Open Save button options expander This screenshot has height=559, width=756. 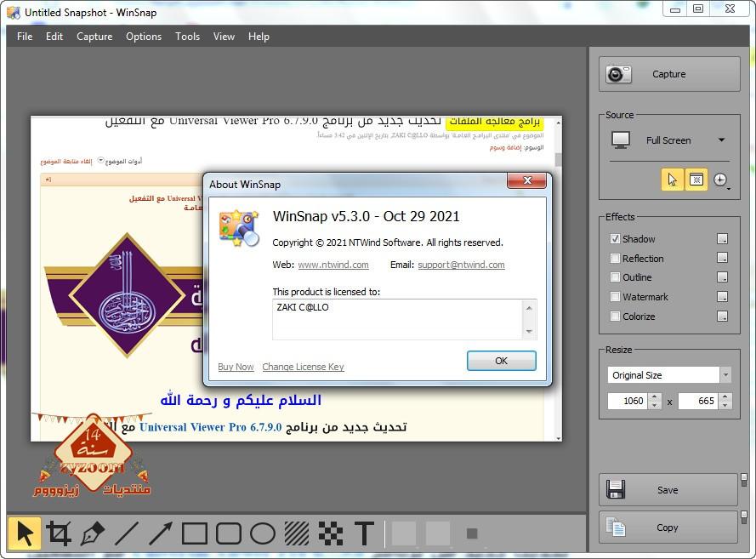tap(744, 480)
